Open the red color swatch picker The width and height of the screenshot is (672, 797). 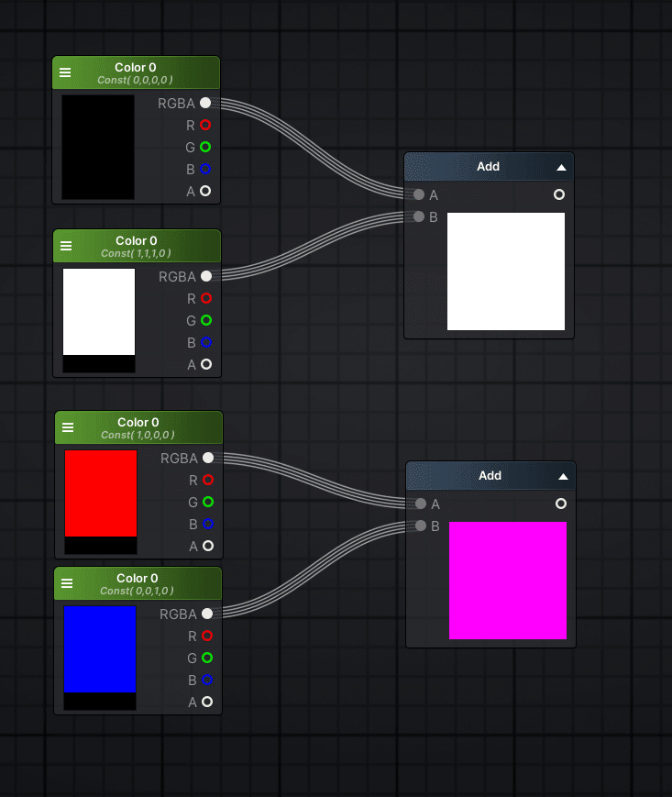click(101, 502)
